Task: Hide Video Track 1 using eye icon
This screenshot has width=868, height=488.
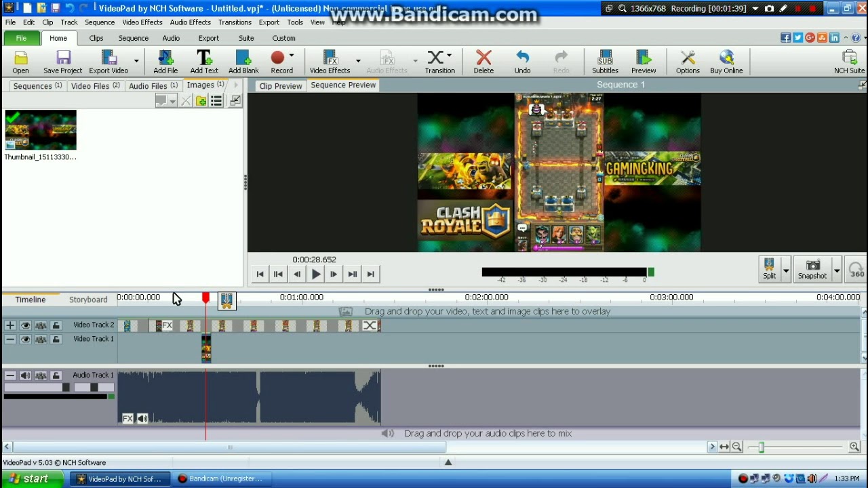Action: click(25, 339)
